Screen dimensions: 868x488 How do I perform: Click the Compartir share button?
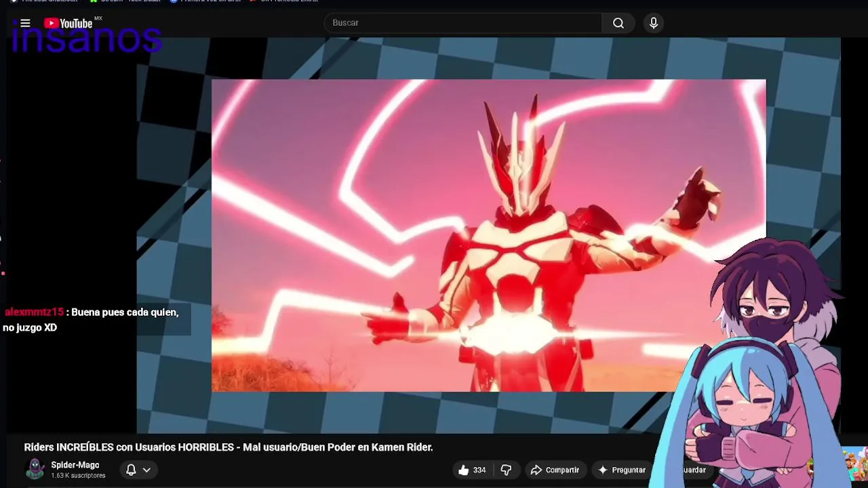pyautogui.click(x=555, y=470)
